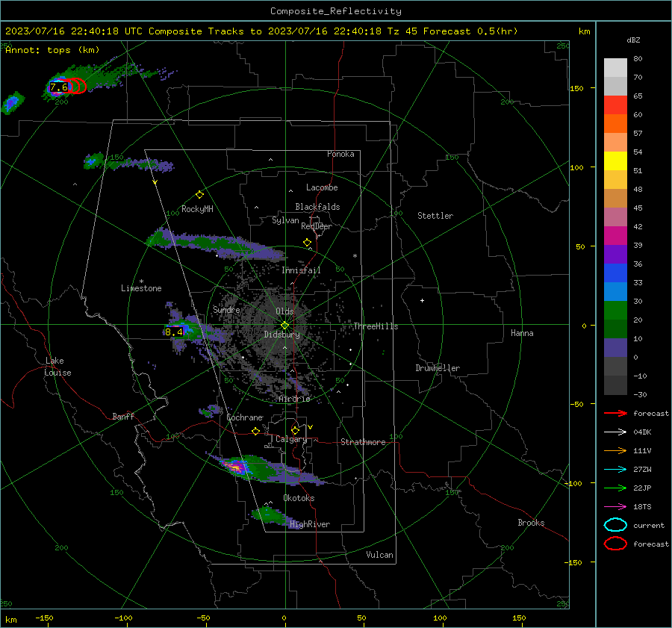This screenshot has width=672, height=628.
Task: Click the Drumheller city label
Action: [x=438, y=368]
